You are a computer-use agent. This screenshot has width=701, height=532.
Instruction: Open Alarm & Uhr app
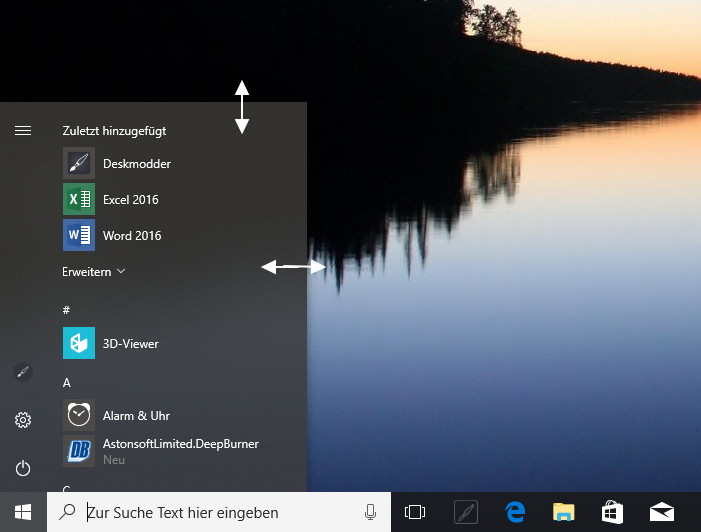pyautogui.click(x=79, y=415)
